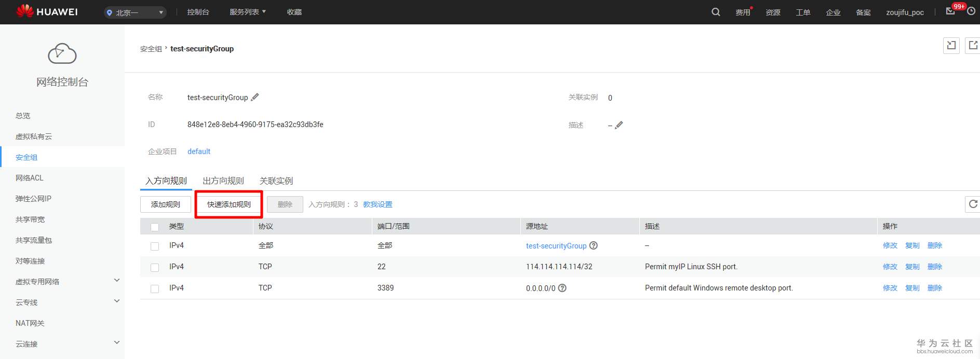Open 资源 menu in top bar
The height and width of the screenshot is (359, 980).
[x=773, y=12]
